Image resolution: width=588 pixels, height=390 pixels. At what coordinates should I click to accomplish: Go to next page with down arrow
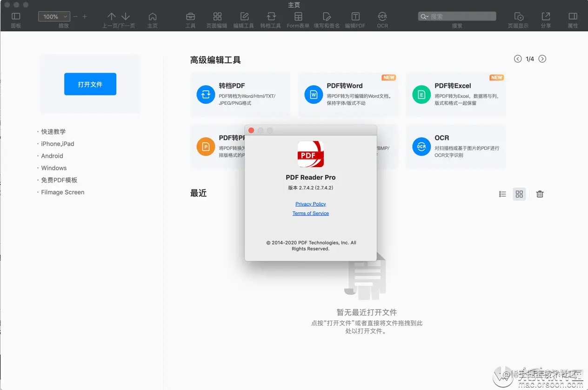126,16
